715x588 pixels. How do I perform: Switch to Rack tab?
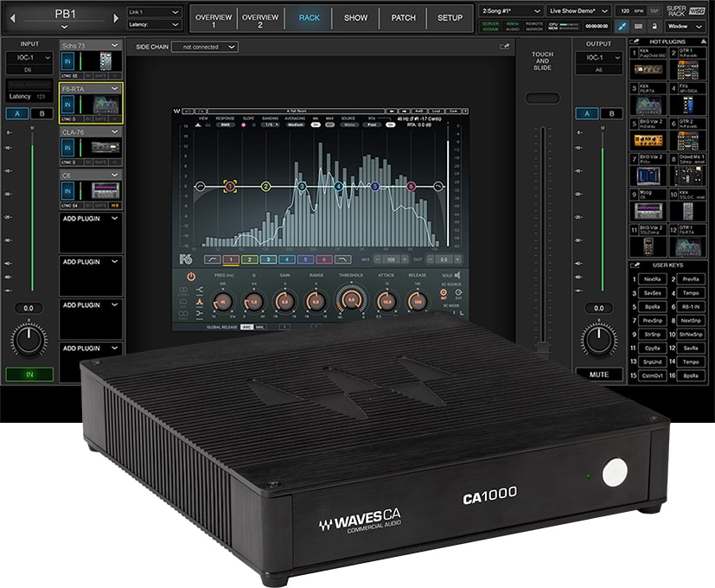(309, 18)
